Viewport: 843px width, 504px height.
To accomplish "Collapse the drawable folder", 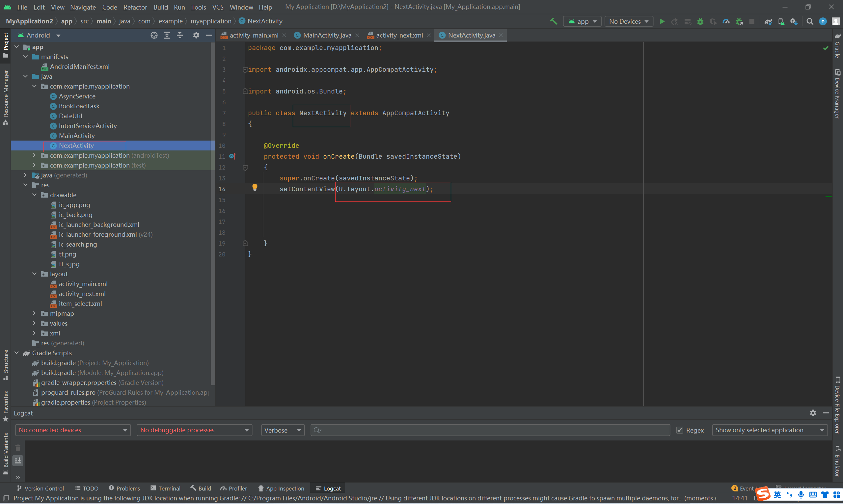I will coord(34,195).
